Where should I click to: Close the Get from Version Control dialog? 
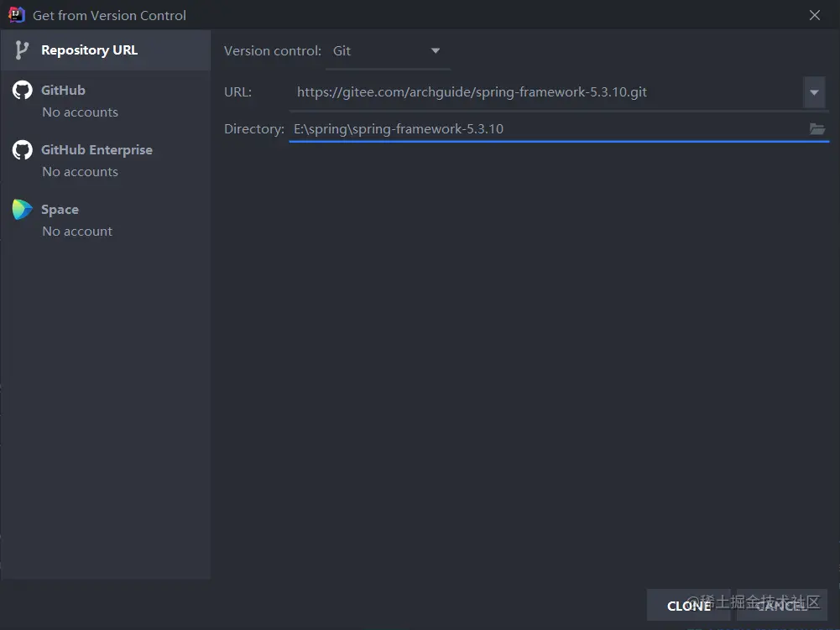click(x=815, y=15)
